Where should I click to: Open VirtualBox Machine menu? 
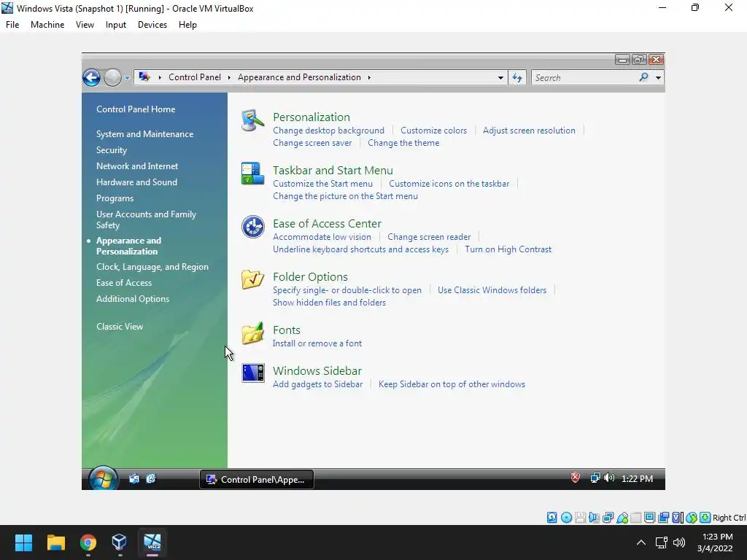click(47, 25)
